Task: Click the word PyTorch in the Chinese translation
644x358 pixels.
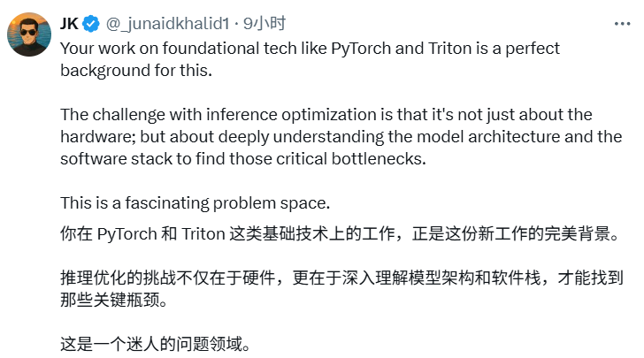Action: click(127, 235)
